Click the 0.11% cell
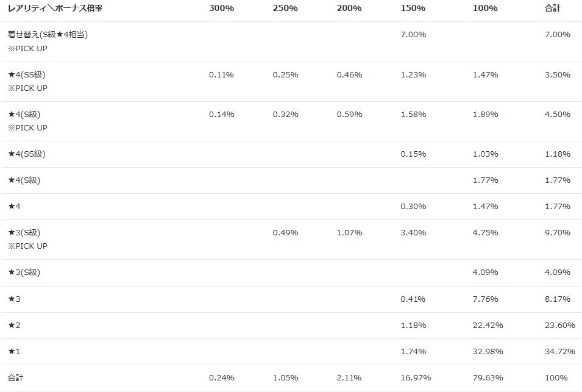The width and height of the screenshot is (582, 392). 221,75
